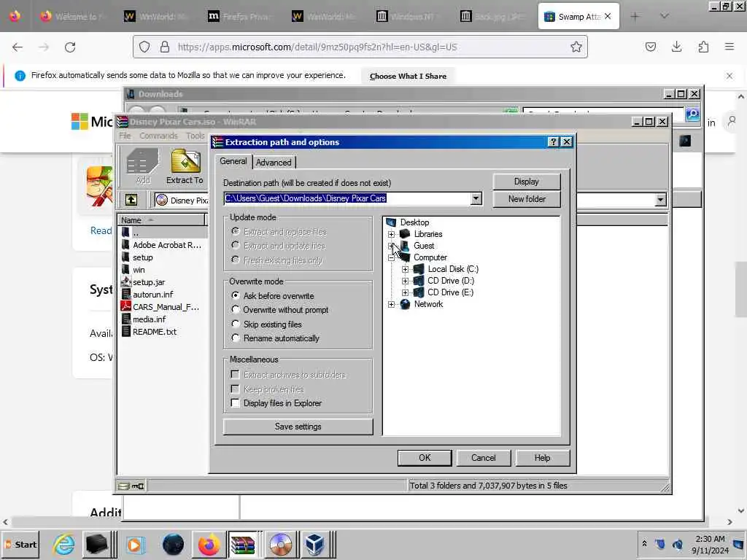
Task: Click the tracking protection shield icon
Action: pos(144,47)
